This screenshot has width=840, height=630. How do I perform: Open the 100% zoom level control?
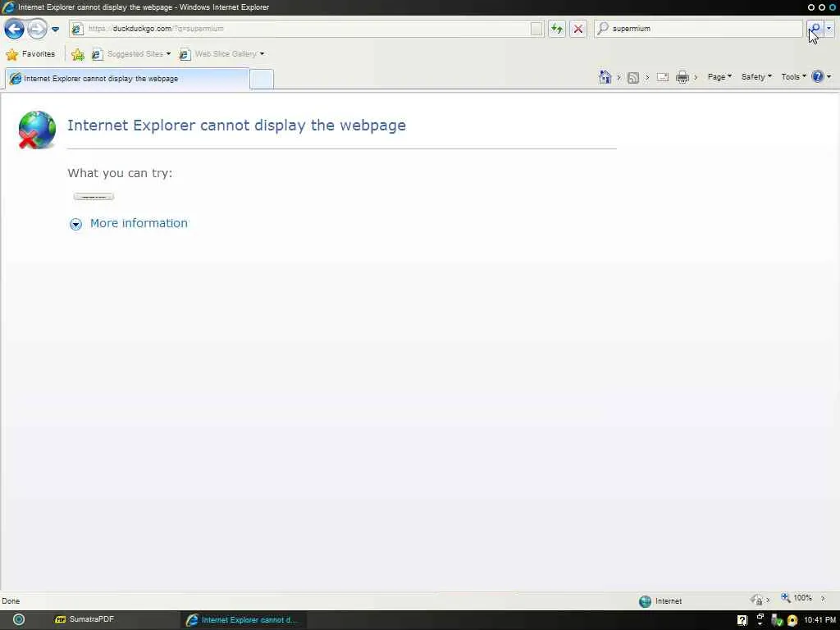(x=797, y=598)
